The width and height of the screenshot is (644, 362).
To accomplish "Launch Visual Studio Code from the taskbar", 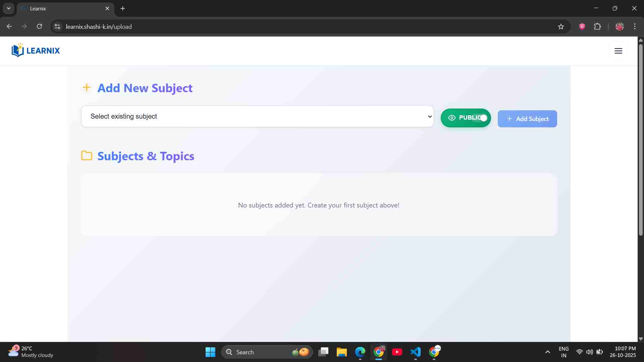I will [416, 352].
